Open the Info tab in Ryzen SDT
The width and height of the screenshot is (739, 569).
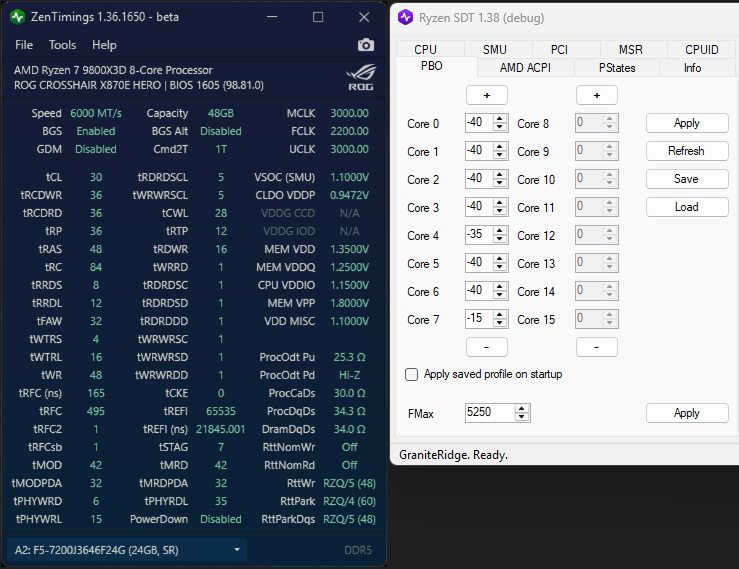pos(692,68)
